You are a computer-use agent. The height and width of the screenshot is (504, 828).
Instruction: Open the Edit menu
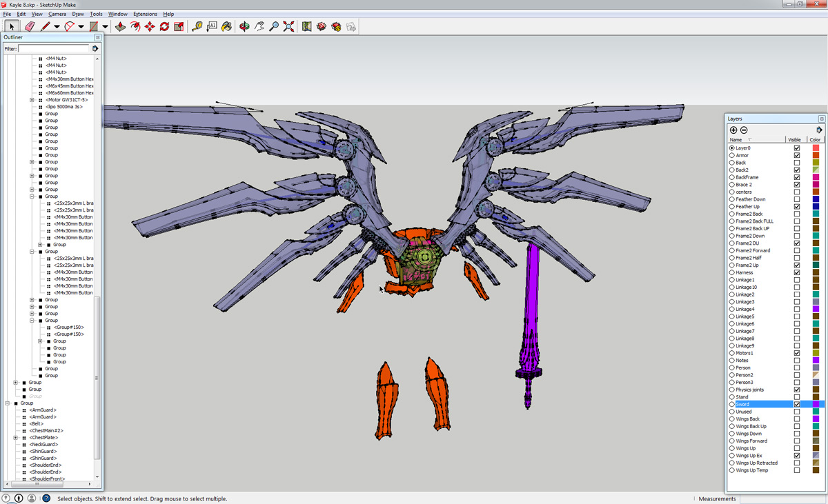pos(21,14)
